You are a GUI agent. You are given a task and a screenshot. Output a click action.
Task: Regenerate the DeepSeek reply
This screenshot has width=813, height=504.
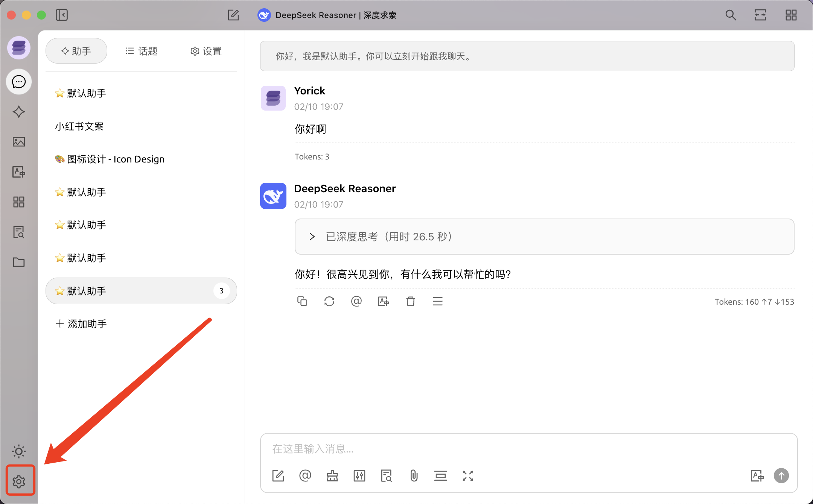[329, 301]
